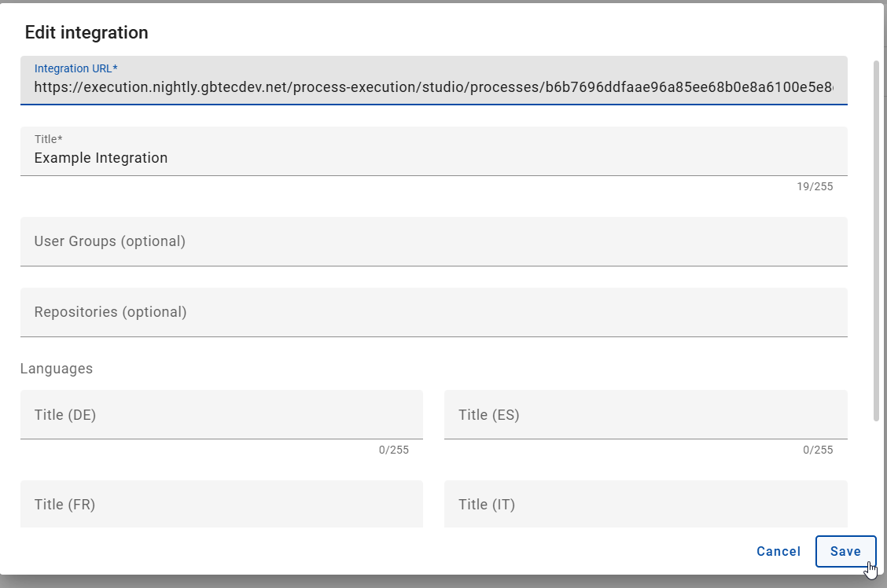Click the Title (FR) language field
The image size is (887, 588).
click(x=220, y=504)
